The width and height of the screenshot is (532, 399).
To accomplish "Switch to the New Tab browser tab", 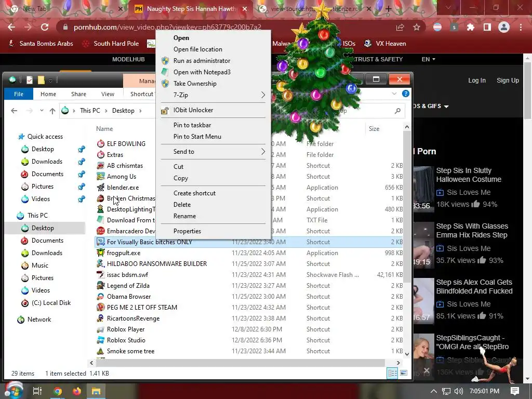I will pyautogui.click(x=65, y=9).
